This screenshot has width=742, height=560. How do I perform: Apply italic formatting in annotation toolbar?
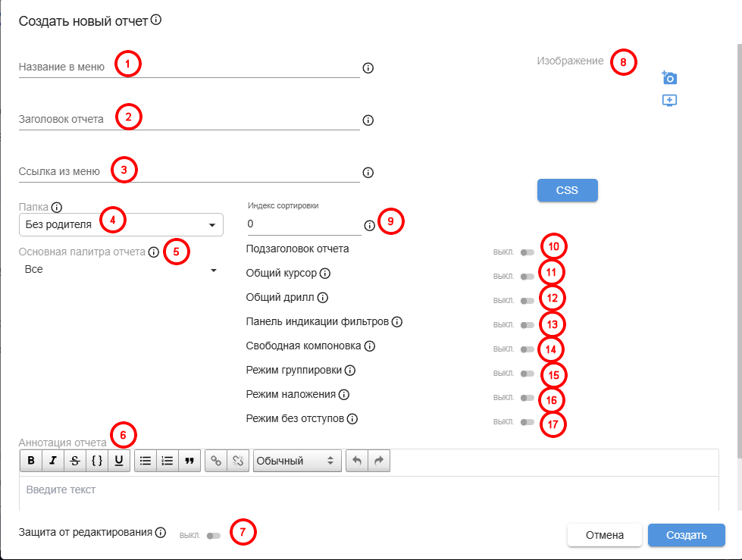(x=53, y=460)
